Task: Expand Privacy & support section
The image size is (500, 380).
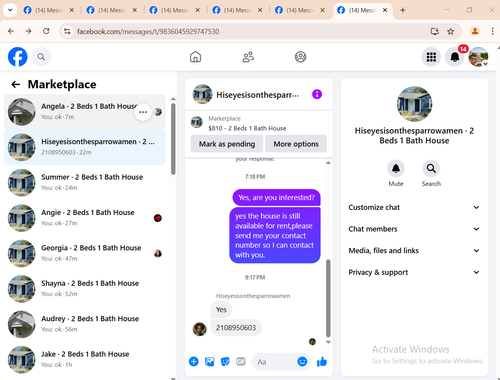Action: click(x=414, y=272)
